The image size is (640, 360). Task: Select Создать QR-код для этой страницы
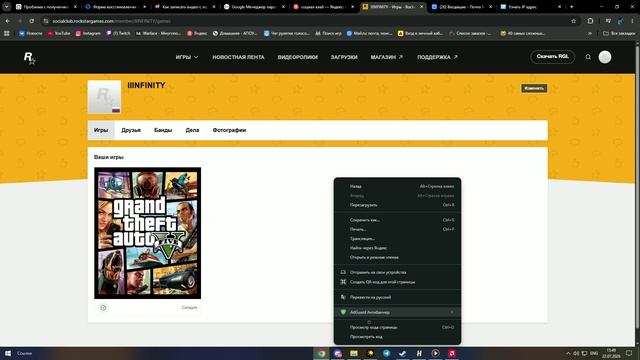tap(398, 282)
